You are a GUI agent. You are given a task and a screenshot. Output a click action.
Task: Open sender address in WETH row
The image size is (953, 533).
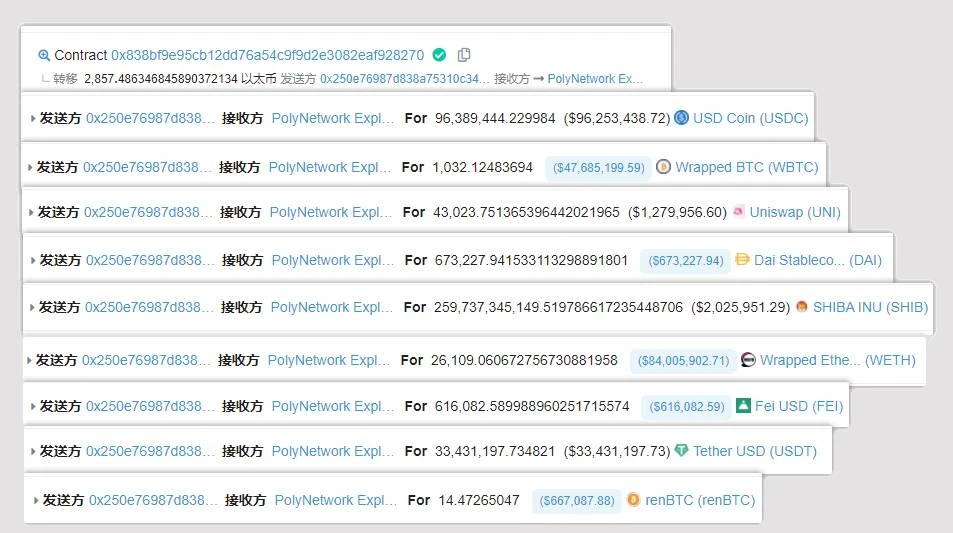[x=146, y=360]
